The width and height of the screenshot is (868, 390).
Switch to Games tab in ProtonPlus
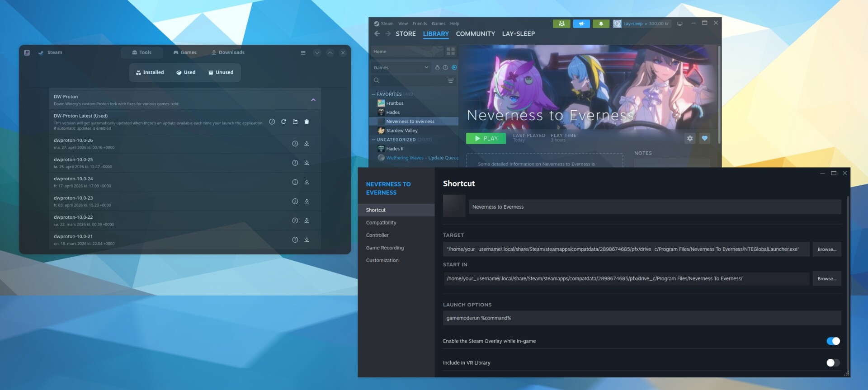[185, 53]
